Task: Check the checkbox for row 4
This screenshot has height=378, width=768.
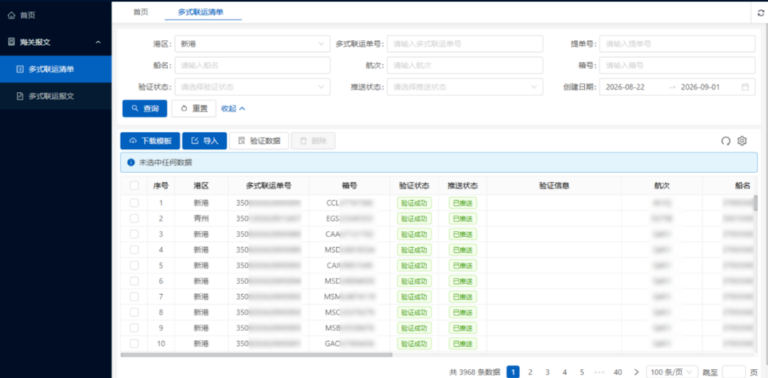Action: point(134,250)
